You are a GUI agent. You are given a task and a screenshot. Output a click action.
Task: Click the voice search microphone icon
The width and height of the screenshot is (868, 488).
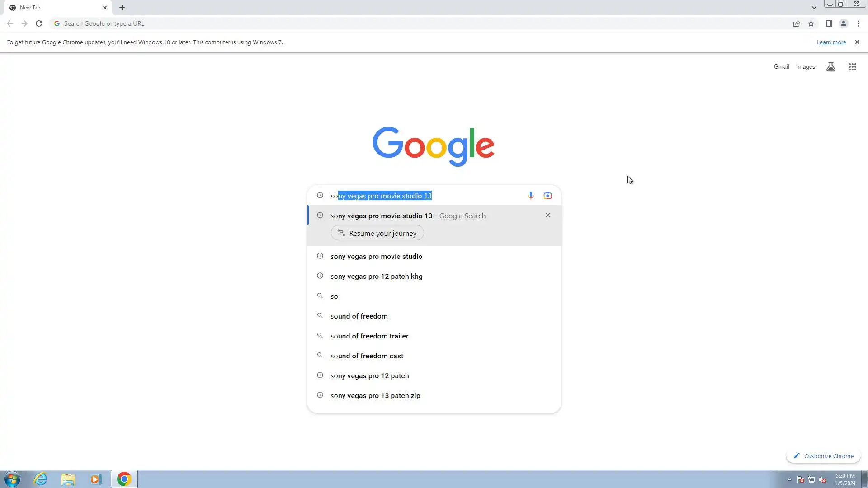(531, 196)
